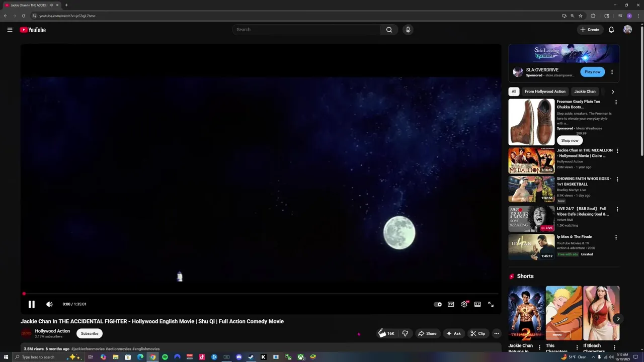Image resolution: width=644 pixels, height=362 pixels.
Task: Select the Jackie Chan filter chip
Action: [585, 92]
